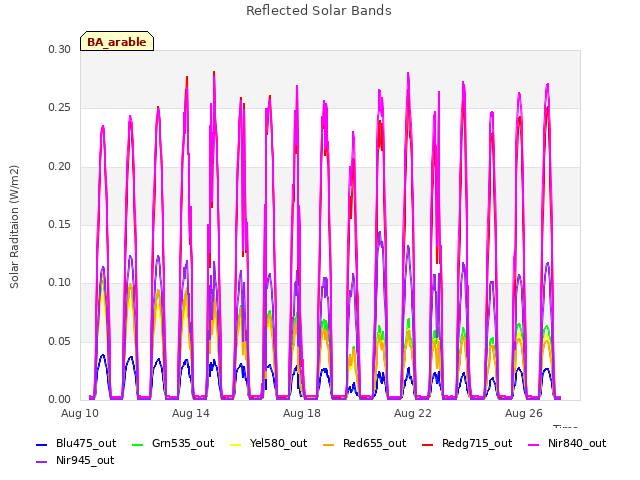Click the red Redg715_out legend swatch
The height and width of the screenshot is (480, 640).
[427, 444]
